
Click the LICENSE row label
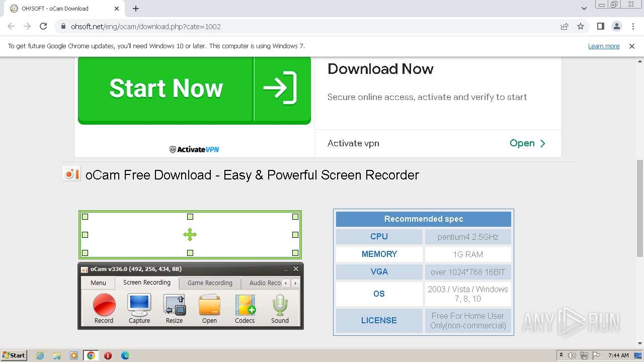[379, 320]
